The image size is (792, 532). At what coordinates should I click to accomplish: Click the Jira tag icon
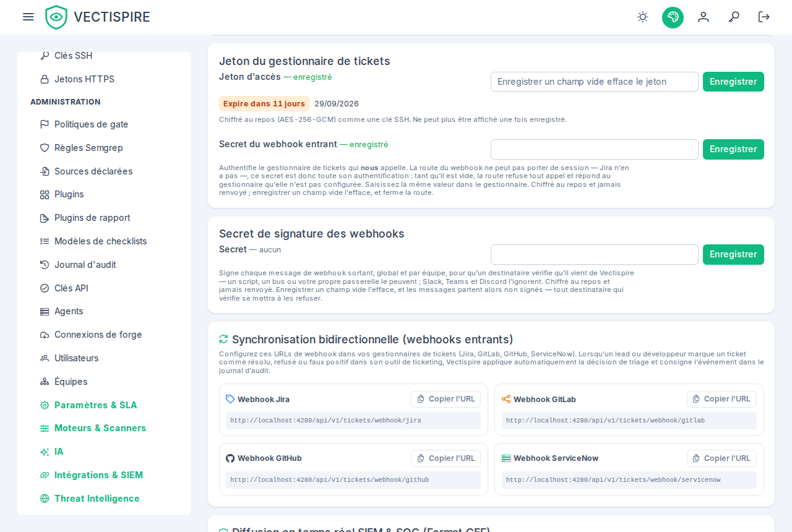pyautogui.click(x=230, y=399)
